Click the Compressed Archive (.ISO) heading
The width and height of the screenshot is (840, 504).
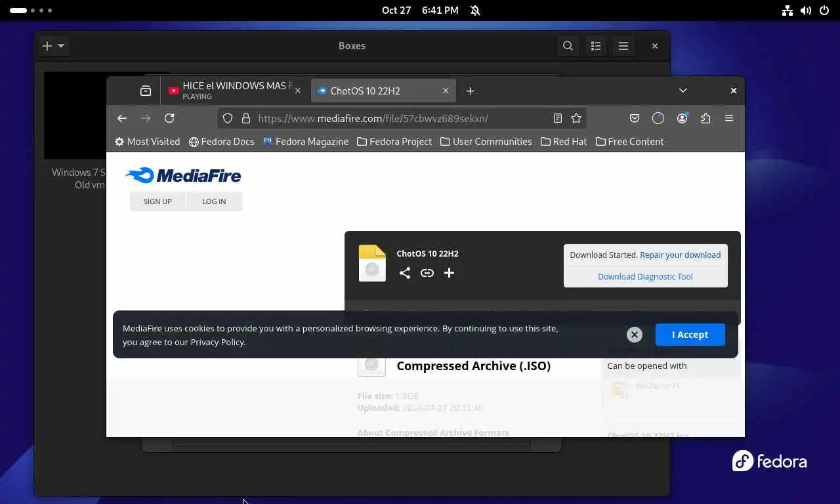click(474, 366)
